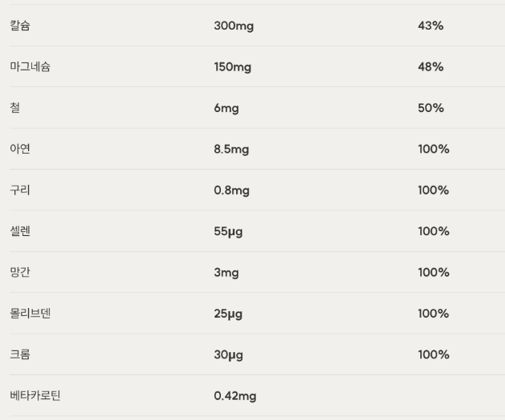Click the 43% daily value
The height and width of the screenshot is (420, 505).
tap(431, 26)
